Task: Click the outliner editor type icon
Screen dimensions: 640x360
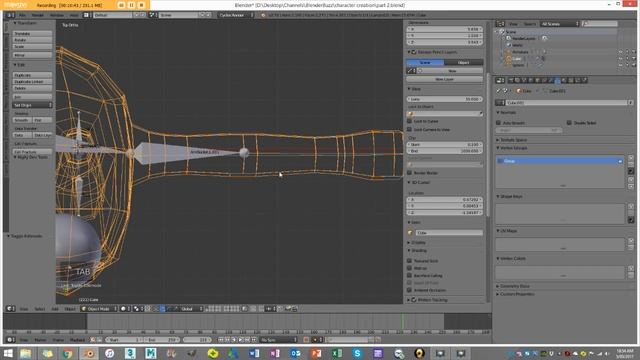Action: (501, 24)
